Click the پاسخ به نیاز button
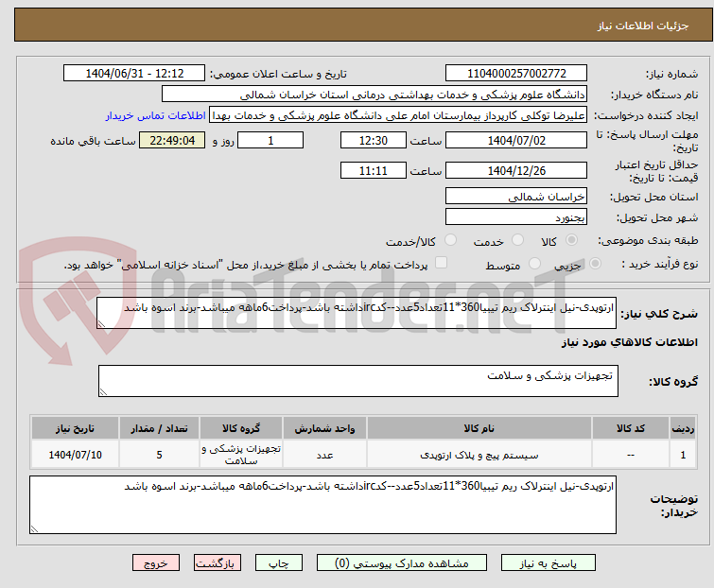 tap(548, 563)
